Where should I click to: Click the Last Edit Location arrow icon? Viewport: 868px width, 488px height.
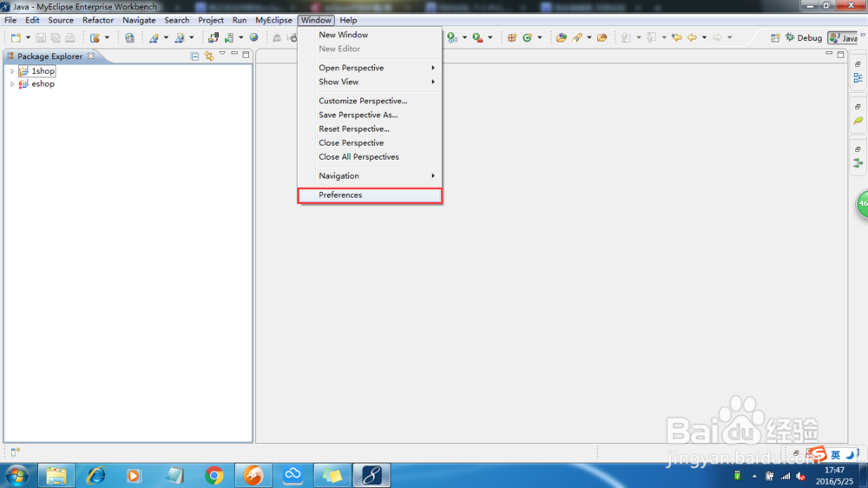pos(676,37)
